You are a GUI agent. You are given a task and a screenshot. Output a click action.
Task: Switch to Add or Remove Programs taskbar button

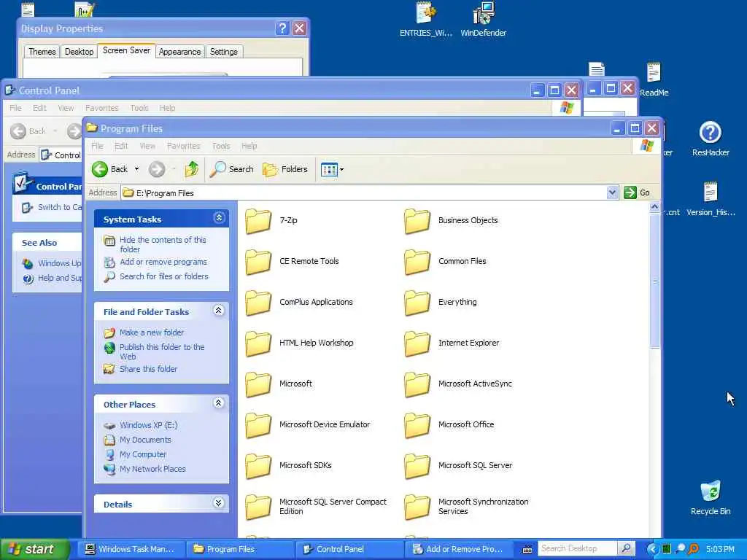(458, 549)
